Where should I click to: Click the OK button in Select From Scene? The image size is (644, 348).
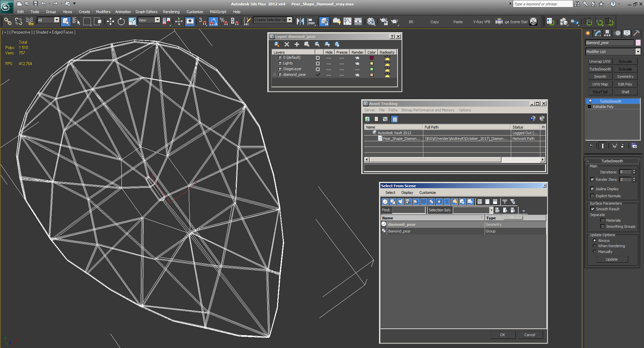pos(503,335)
